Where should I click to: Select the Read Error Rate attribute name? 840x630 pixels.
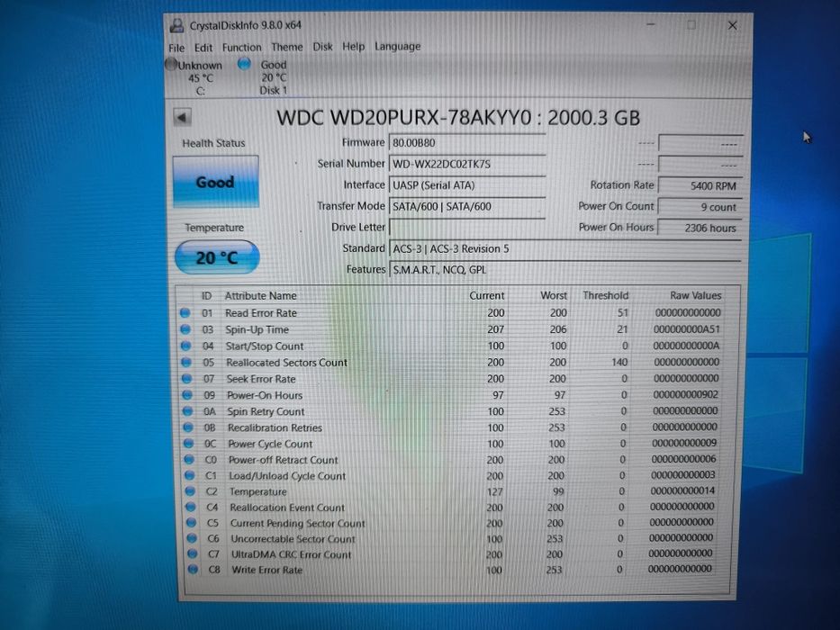(261, 313)
